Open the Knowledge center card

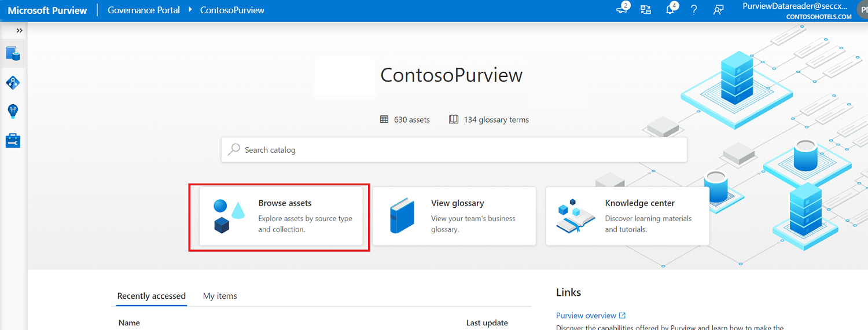(628, 216)
